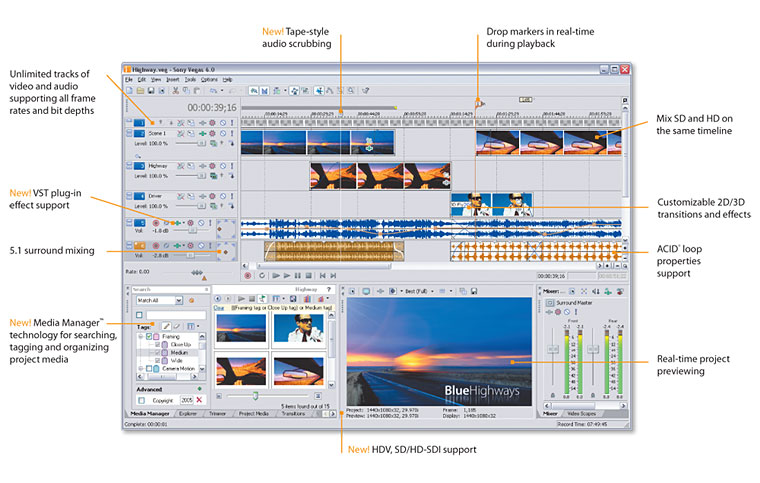Click the go to end transport button
The height and width of the screenshot is (483, 760).
pyautogui.click(x=333, y=276)
